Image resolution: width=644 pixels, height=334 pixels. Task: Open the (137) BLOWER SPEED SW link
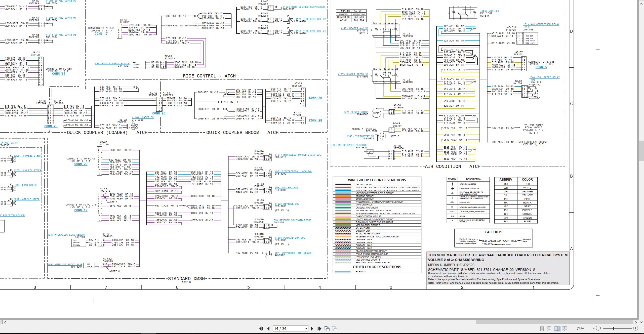coord(353,74)
